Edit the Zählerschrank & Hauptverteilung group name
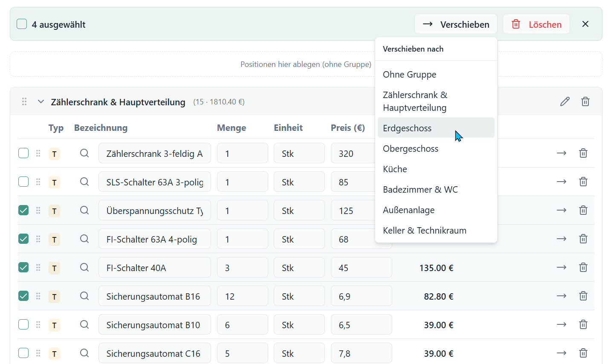 click(565, 101)
